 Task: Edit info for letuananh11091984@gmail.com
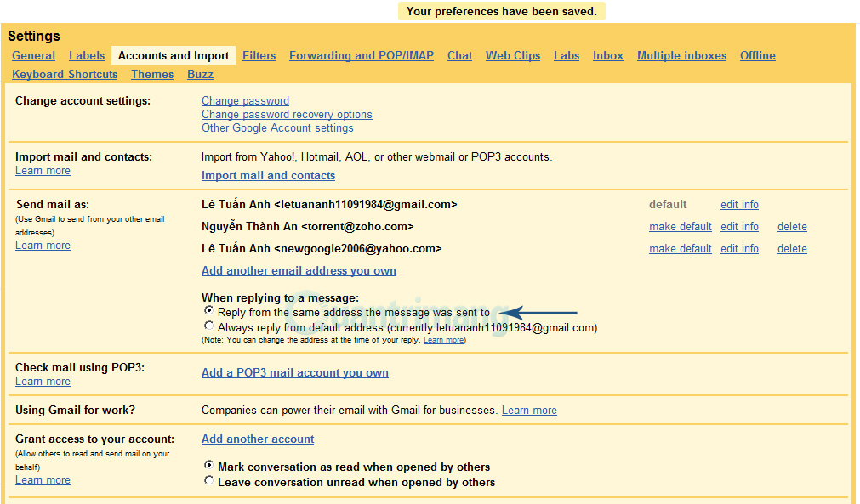tap(738, 204)
